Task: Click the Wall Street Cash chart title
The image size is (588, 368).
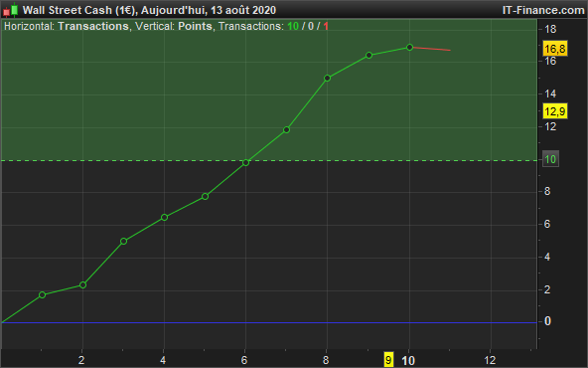Action: pyautogui.click(x=149, y=10)
